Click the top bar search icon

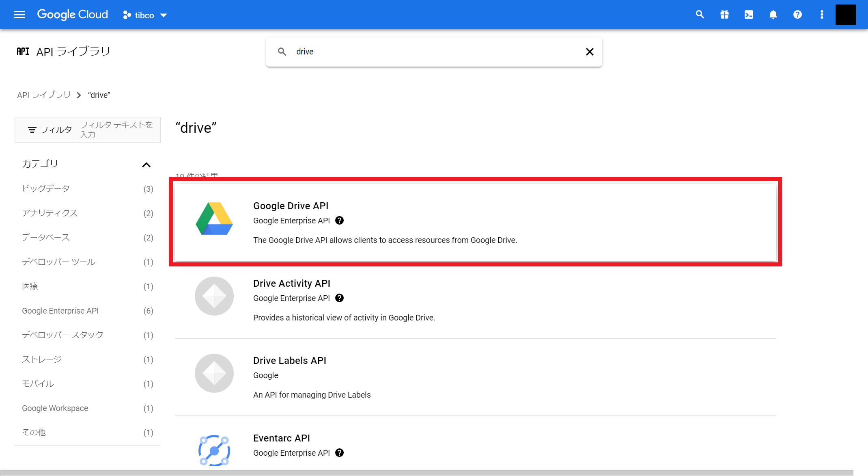(700, 15)
